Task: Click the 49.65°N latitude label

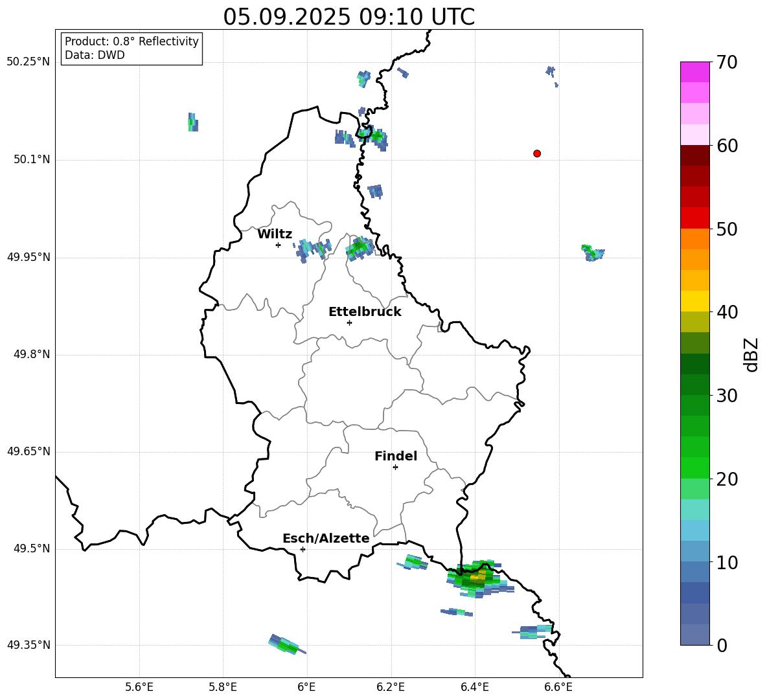Action: click(29, 451)
